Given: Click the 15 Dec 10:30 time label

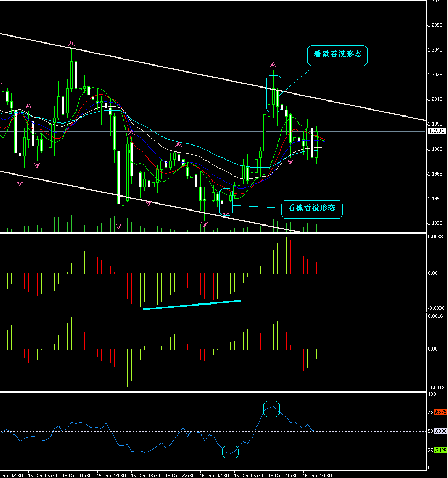Looking at the screenshot, I should 77,475.
